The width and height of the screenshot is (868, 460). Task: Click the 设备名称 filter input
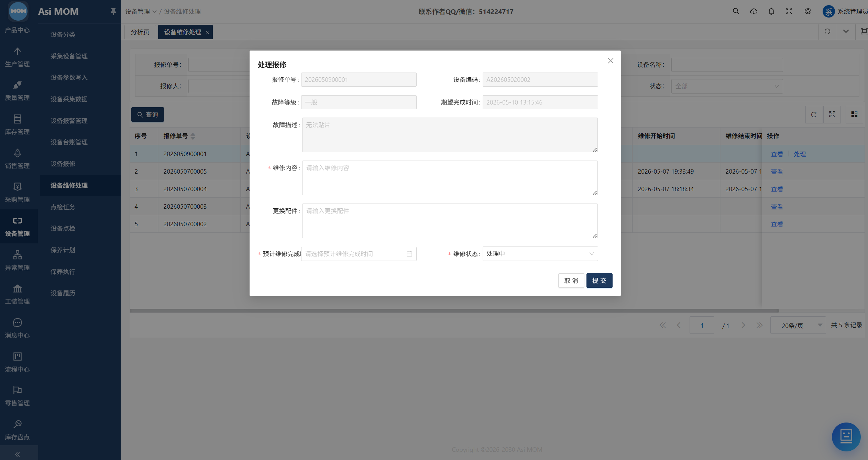click(x=727, y=65)
